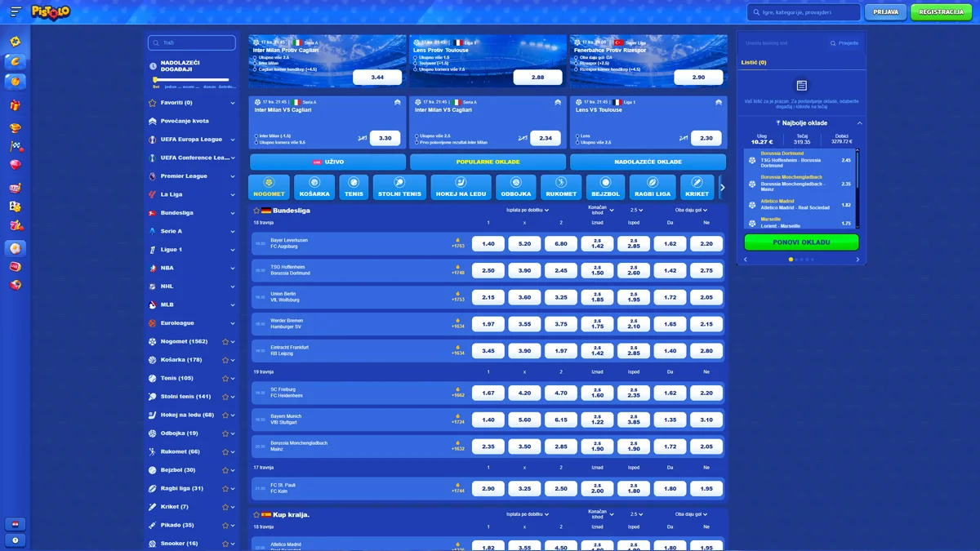Click the Registracija button
The height and width of the screenshot is (551, 980).
[x=942, y=12]
